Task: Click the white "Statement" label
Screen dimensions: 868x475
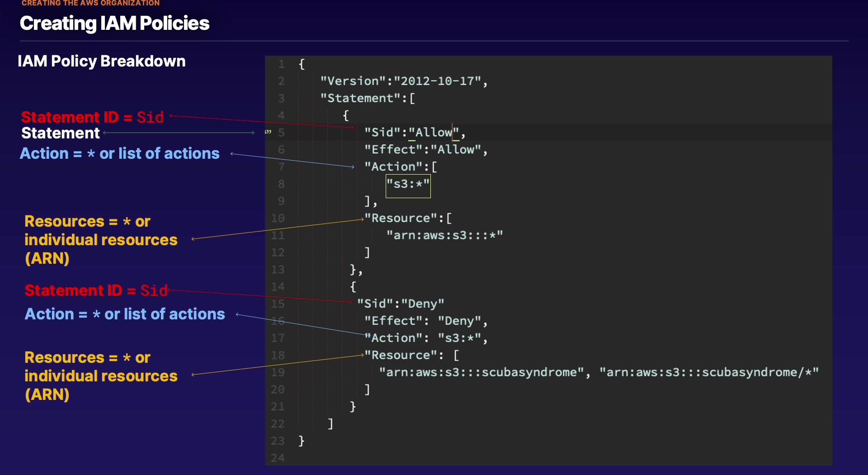Action: [60, 133]
